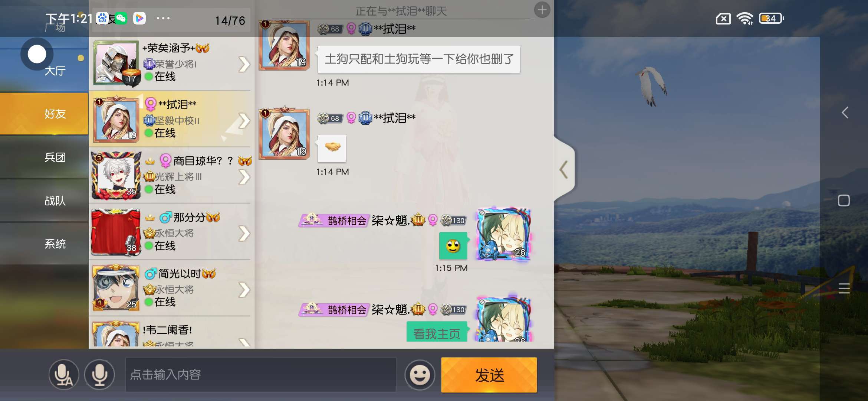Image resolution: width=868 pixels, height=401 pixels.
Task: Open the emoji picker smiley icon
Action: (420, 375)
